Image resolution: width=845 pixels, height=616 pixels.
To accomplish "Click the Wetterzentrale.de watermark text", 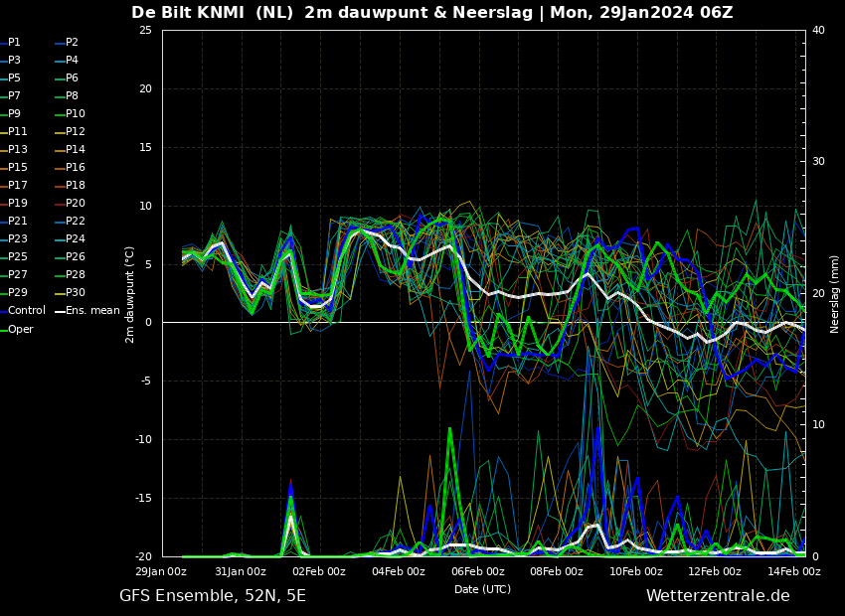I will (718, 595).
